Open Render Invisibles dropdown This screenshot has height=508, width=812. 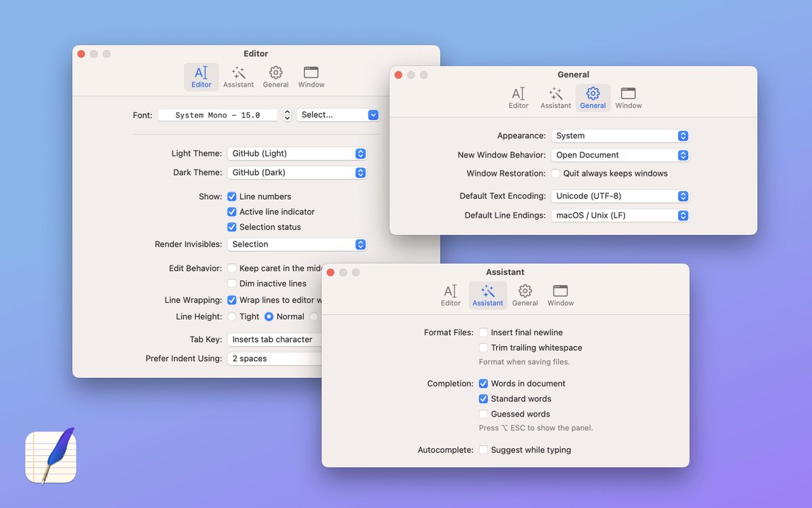click(297, 245)
